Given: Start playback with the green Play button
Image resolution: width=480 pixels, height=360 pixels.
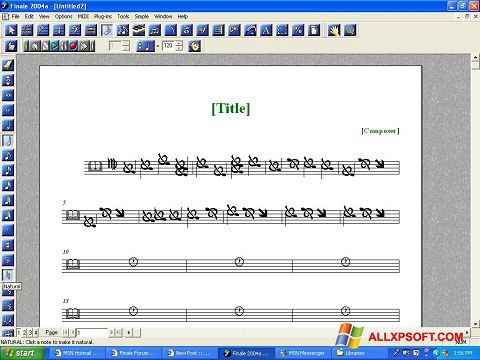Looking at the screenshot, I should coord(54,46).
